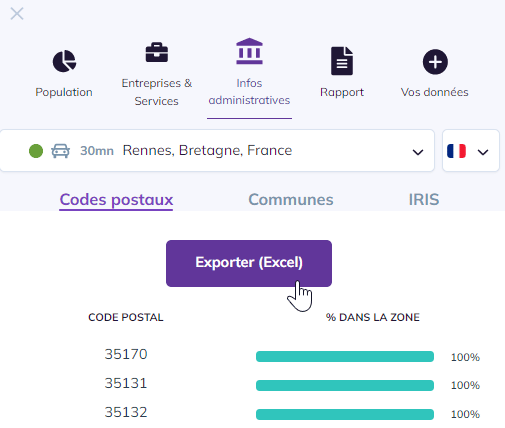Click the progress bar for 35170

coord(345,356)
